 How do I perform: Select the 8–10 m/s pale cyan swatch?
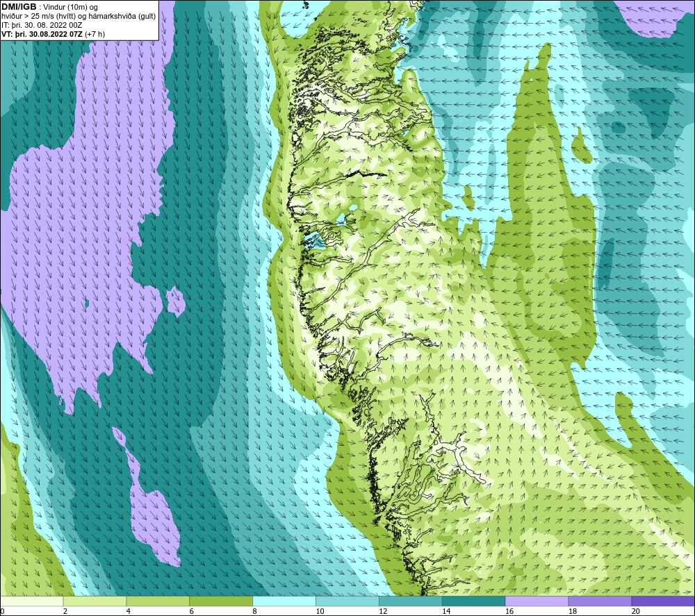coord(284,601)
